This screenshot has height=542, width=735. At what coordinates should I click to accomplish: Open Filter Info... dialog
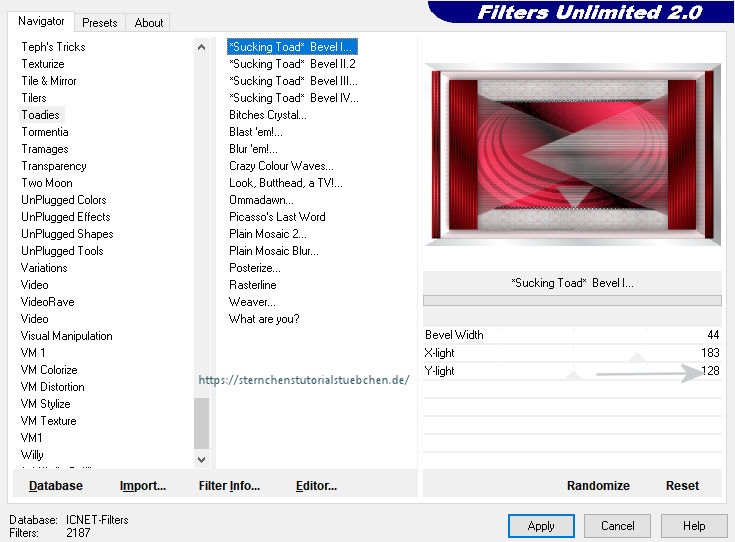229,485
